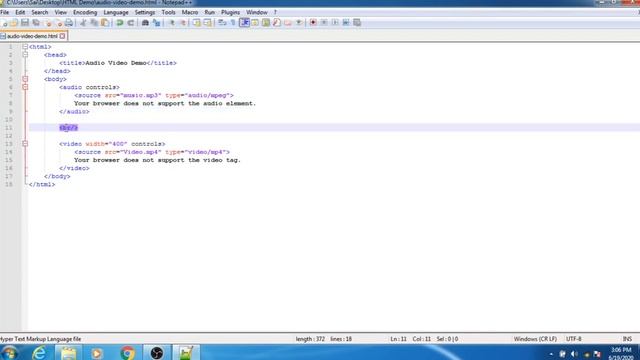Open the Search menu
Screen dimensions: 640x360
[x=40, y=13]
